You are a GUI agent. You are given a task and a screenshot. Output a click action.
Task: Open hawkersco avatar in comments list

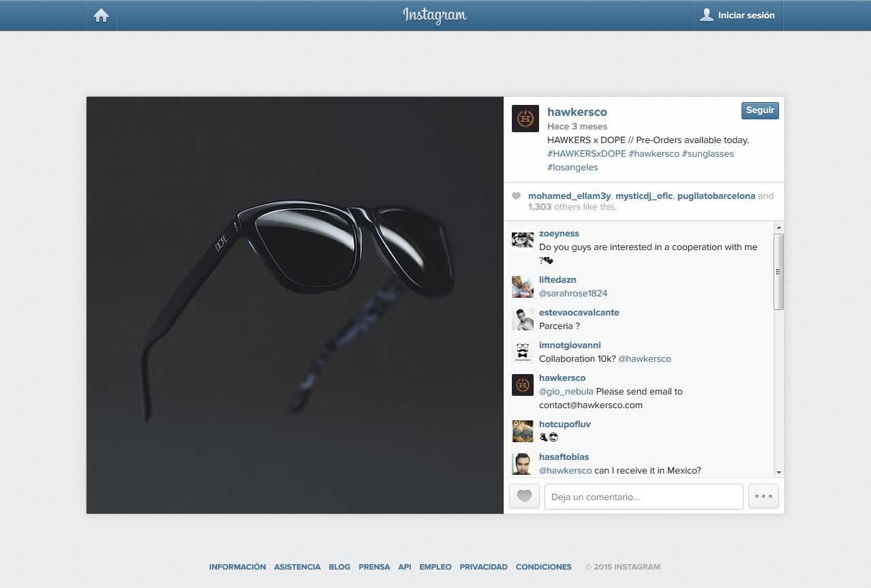pos(523,385)
